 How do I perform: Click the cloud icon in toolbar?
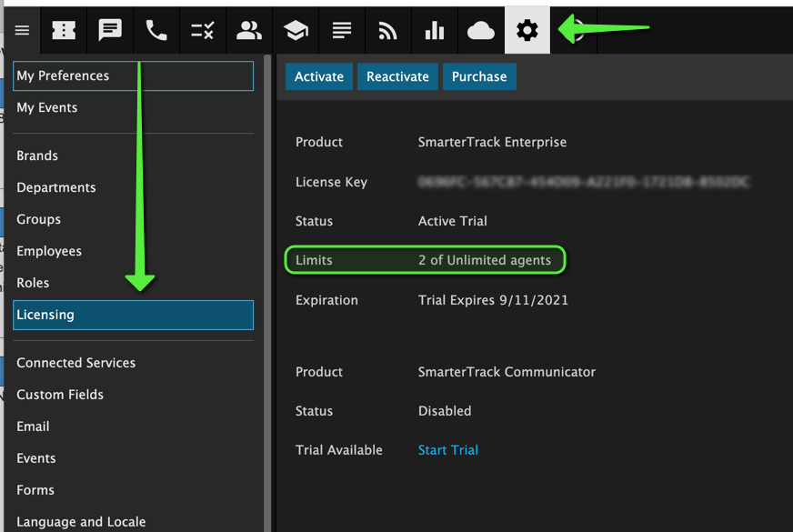click(x=481, y=31)
